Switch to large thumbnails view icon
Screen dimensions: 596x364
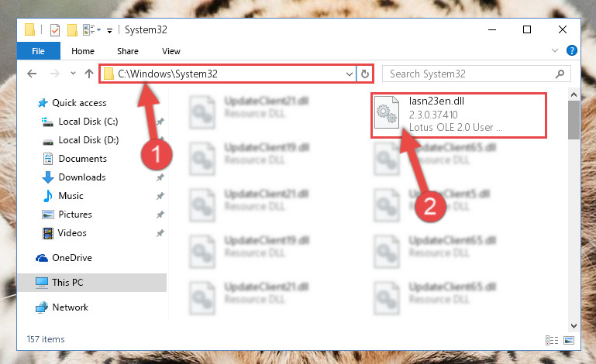point(569,340)
